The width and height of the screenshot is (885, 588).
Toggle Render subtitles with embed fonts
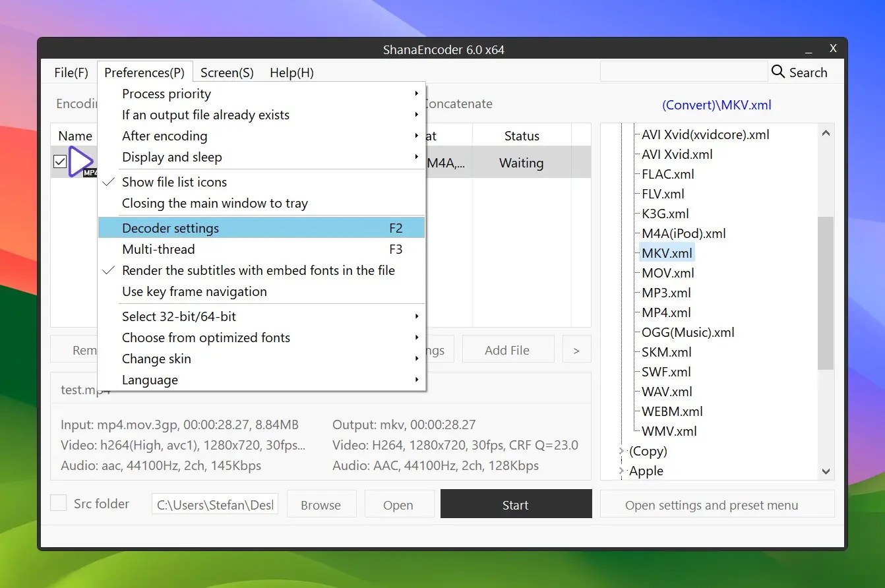point(258,270)
